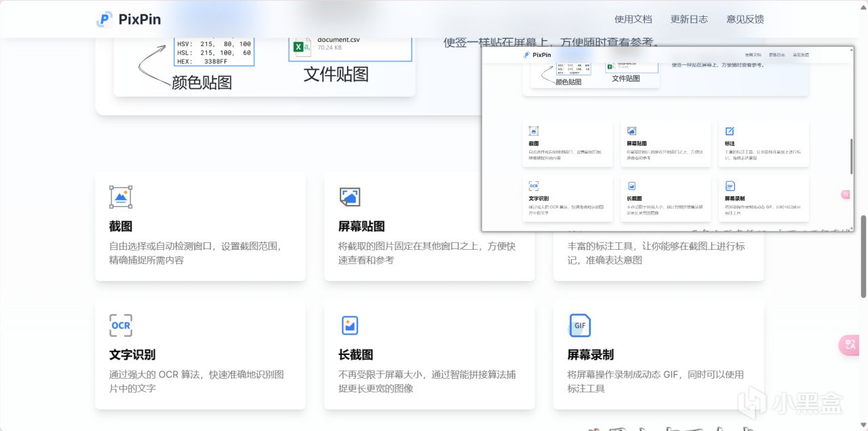Click the small pink translate icon in the pinned image
The height and width of the screenshot is (431, 868).
[x=846, y=194]
